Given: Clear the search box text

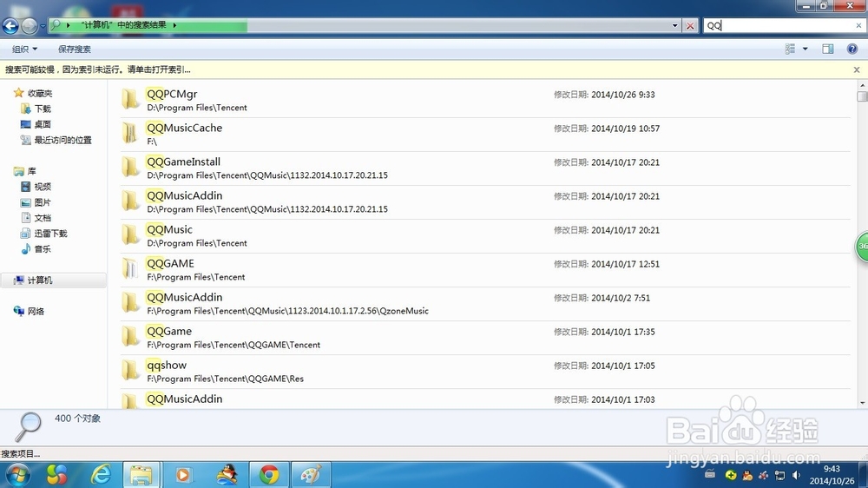Looking at the screenshot, I should (858, 25).
